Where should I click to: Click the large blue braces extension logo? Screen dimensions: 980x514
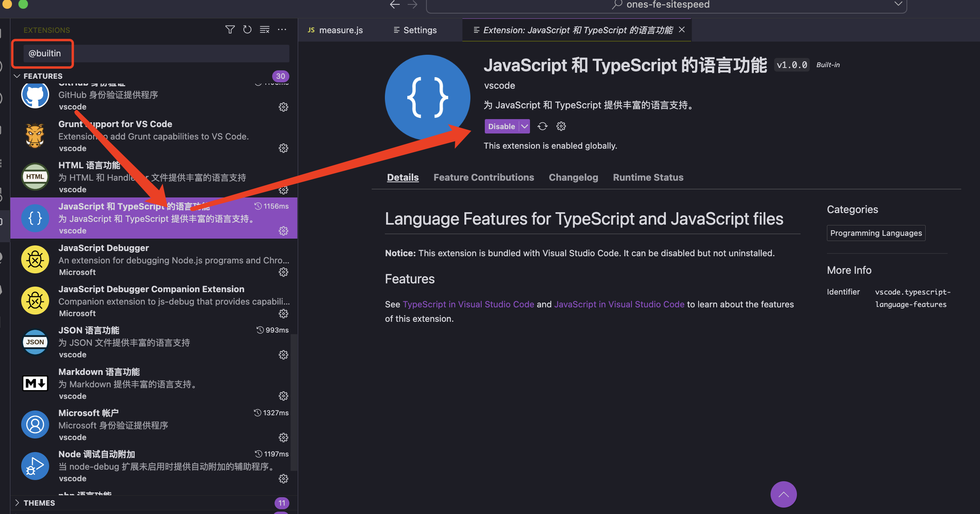[x=427, y=98]
